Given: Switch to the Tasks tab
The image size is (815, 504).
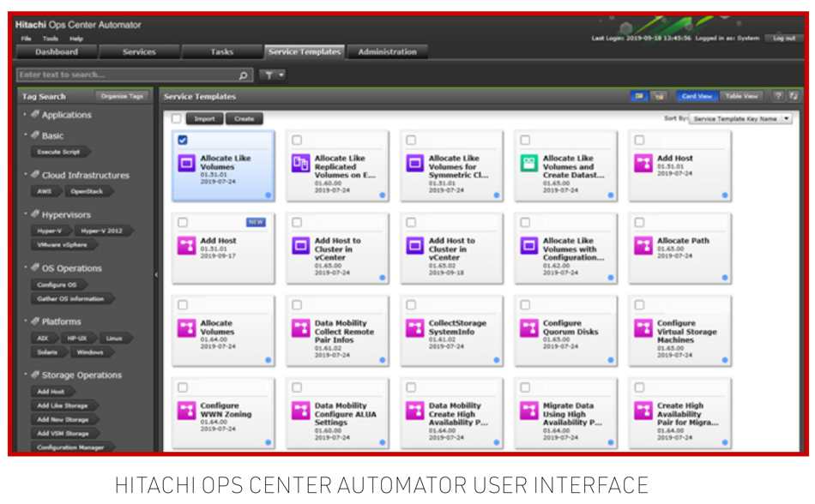Looking at the screenshot, I should 222,52.
